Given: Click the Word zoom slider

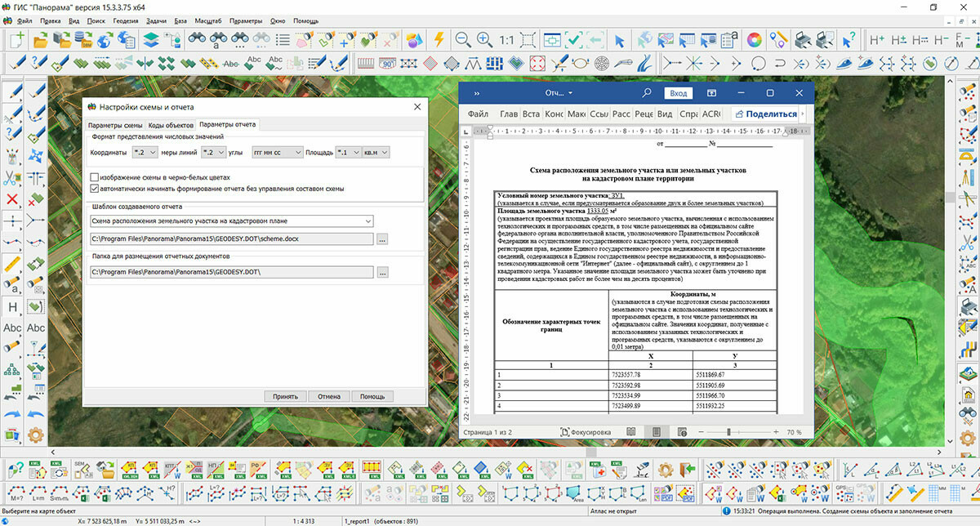Looking at the screenshot, I should (729, 431).
